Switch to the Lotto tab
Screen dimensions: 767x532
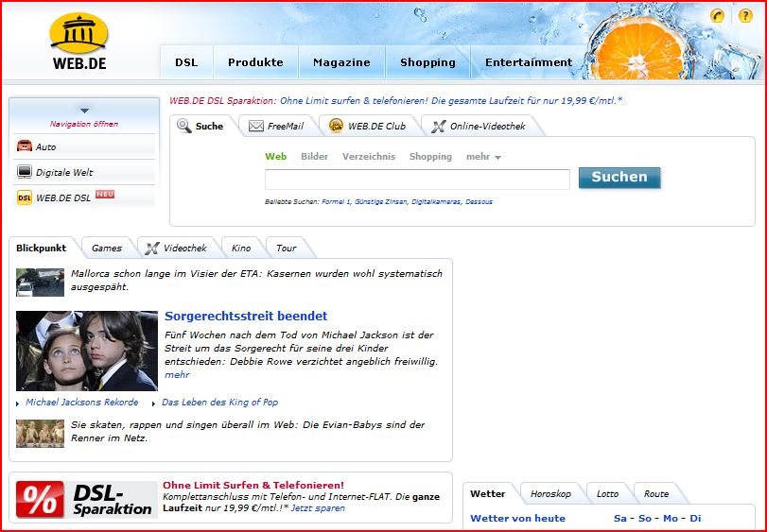click(607, 494)
